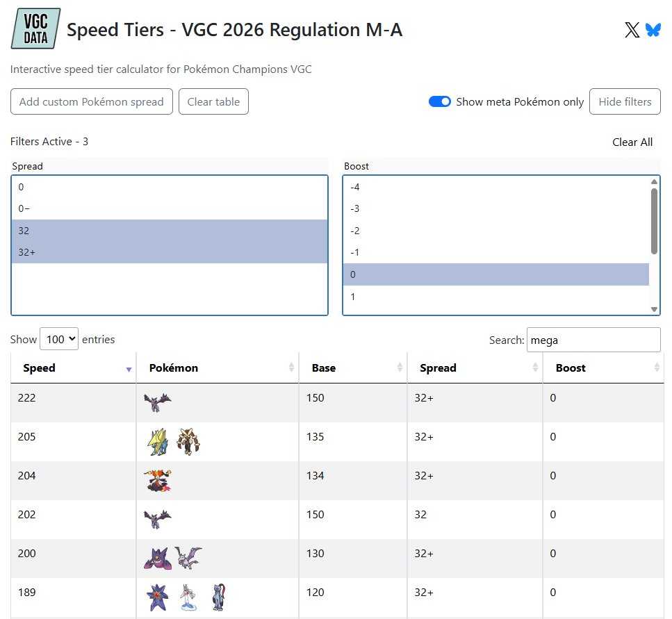Select boost option 1
Screen dimensions: 672x619
tap(496, 297)
